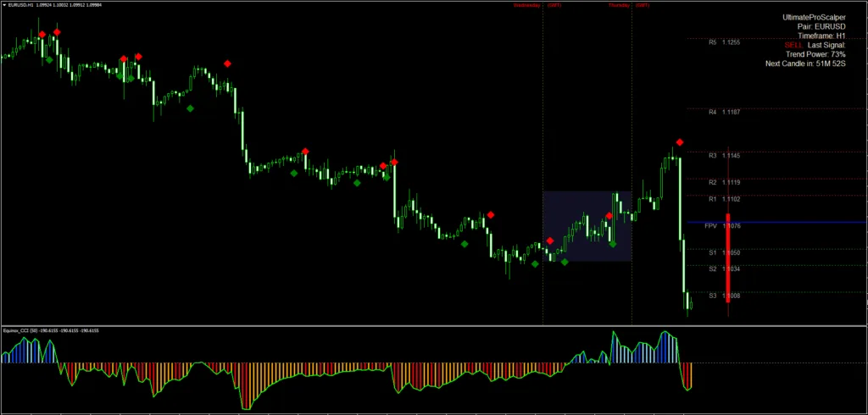
Task: Select the FPV 1.1076 pivot label
Action: pyautogui.click(x=722, y=226)
